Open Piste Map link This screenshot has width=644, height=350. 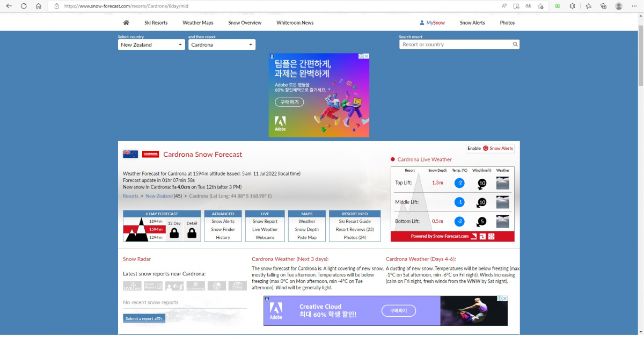(x=307, y=237)
